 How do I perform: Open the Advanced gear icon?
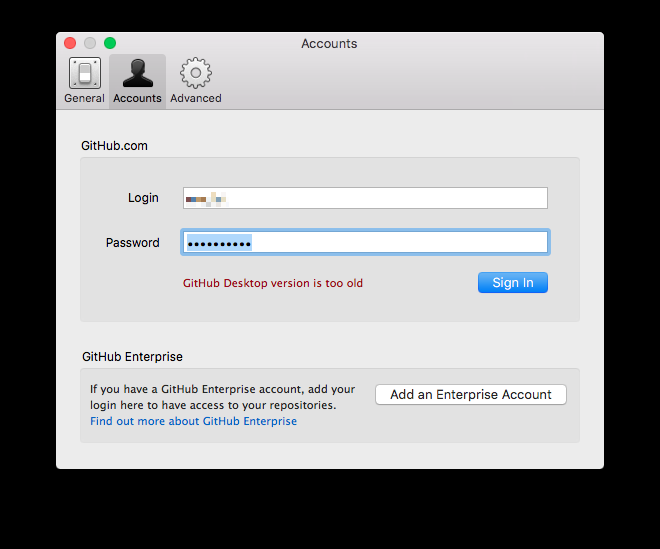[196, 73]
